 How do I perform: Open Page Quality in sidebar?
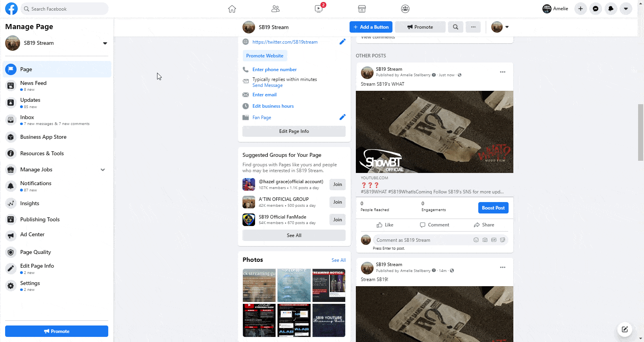click(x=57, y=252)
